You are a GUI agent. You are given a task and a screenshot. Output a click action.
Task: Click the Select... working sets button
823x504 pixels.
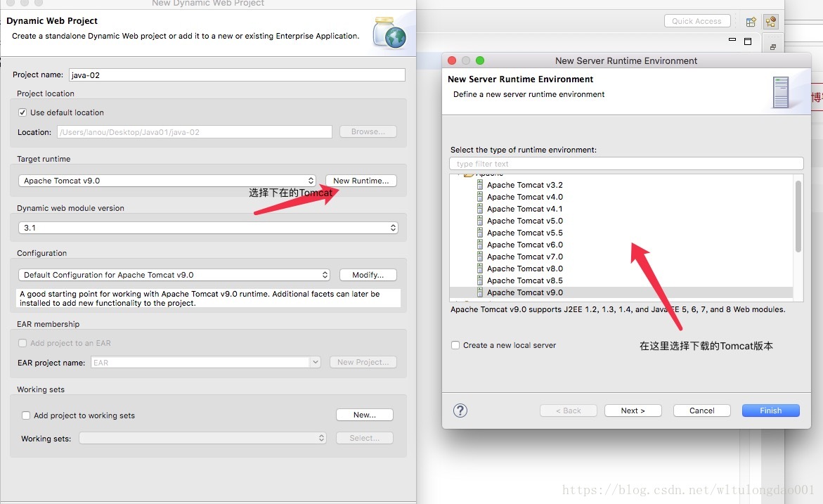[364, 438]
